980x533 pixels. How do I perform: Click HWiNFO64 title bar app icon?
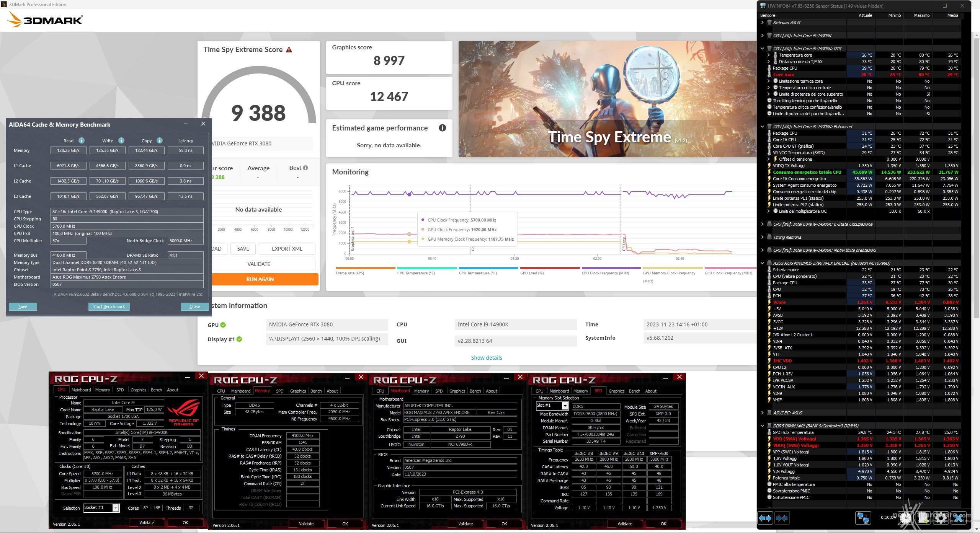[x=763, y=6]
